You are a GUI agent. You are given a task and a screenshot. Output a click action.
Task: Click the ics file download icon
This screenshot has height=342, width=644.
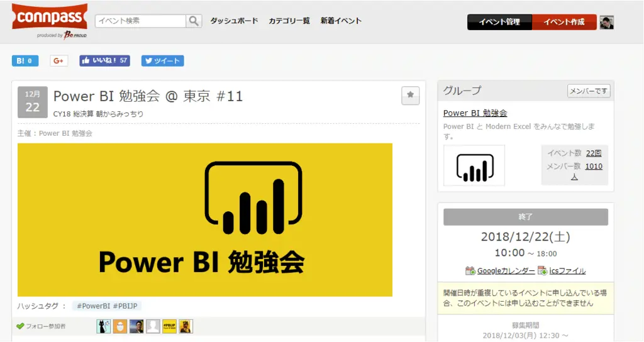(x=543, y=271)
